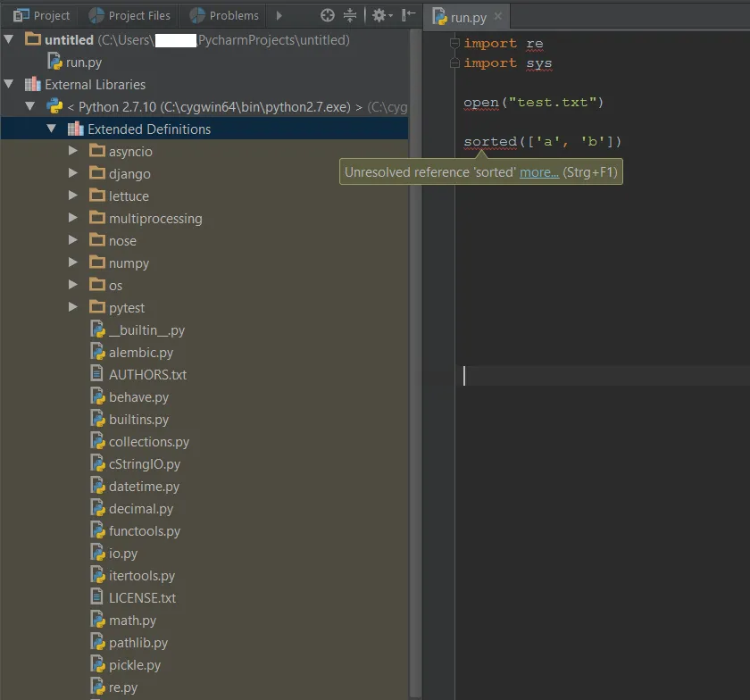Expand the django folder
This screenshot has width=750, height=700.
[x=73, y=174]
